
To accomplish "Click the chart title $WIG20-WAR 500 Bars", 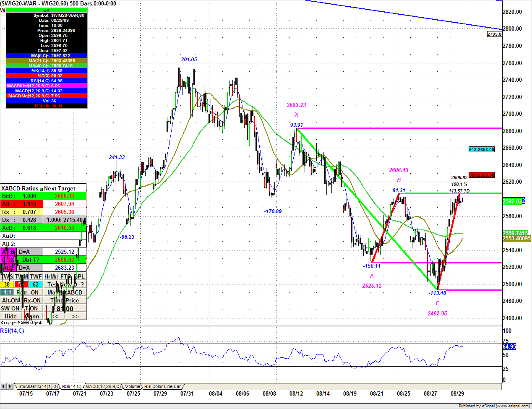I will (x=58, y=3).
